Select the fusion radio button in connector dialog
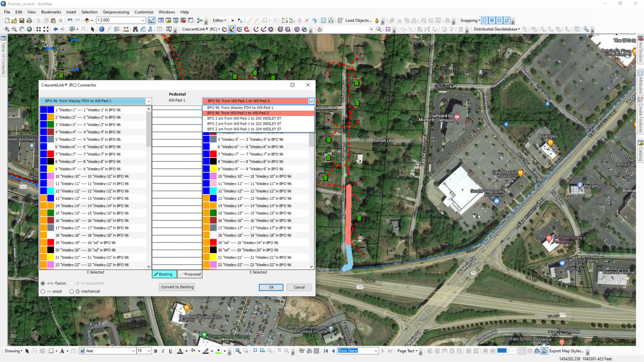The height and width of the screenshot is (362, 644). [42, 283]
